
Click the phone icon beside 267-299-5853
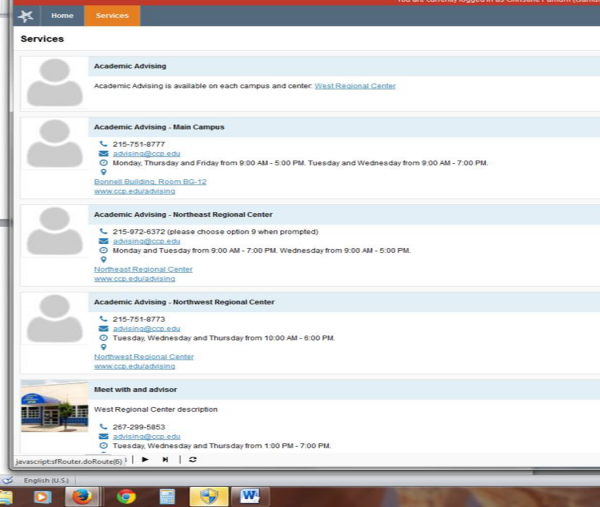tap(103, 427)
